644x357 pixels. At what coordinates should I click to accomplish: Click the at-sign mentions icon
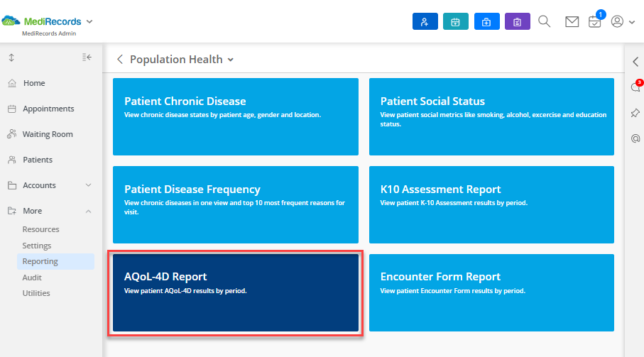point(635,138)
